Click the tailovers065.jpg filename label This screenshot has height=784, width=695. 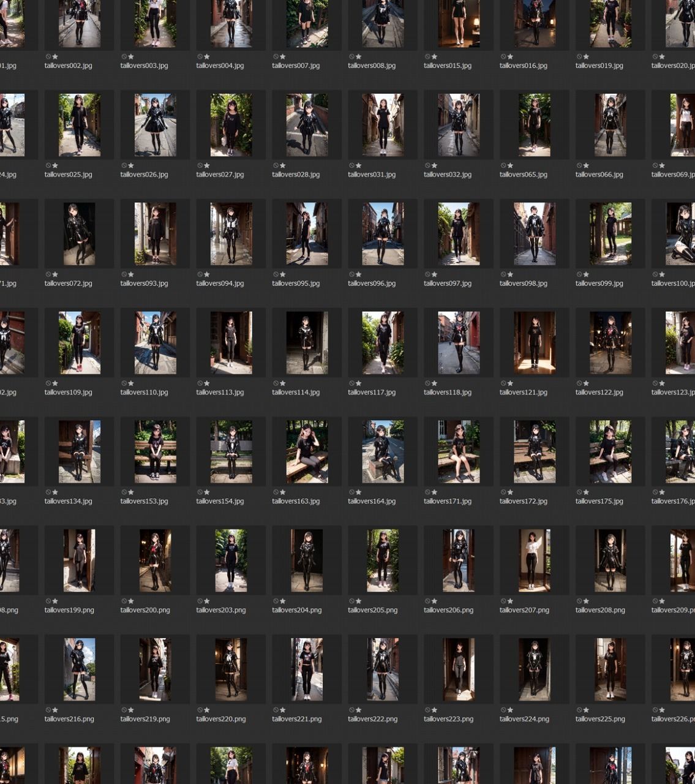pos(524,175)
